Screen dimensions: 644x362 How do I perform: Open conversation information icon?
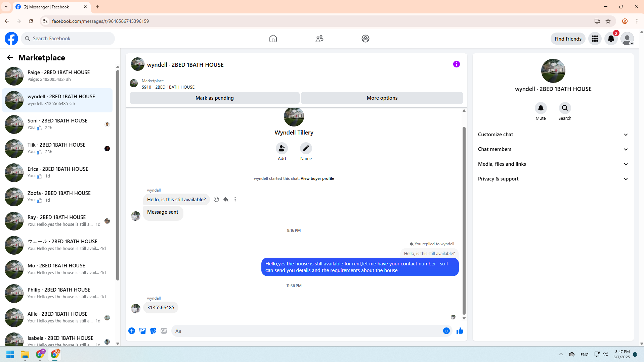click(456, 64)
